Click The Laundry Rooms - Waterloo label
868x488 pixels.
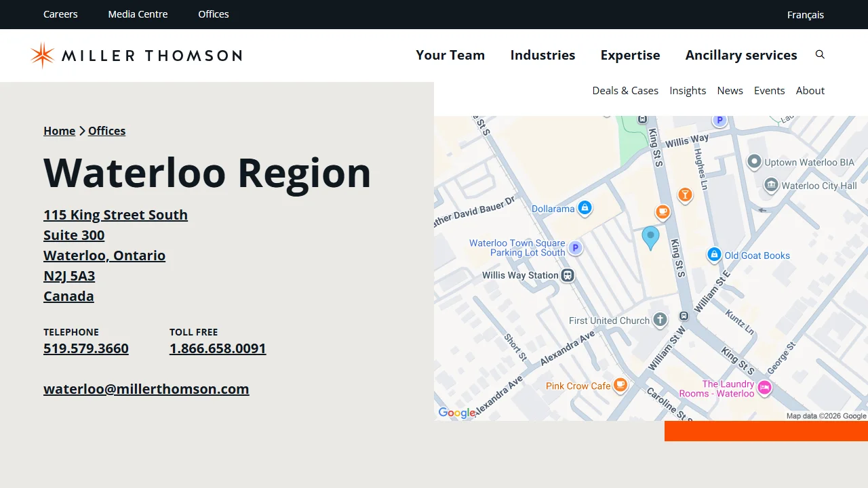click(x=717, y=388)
